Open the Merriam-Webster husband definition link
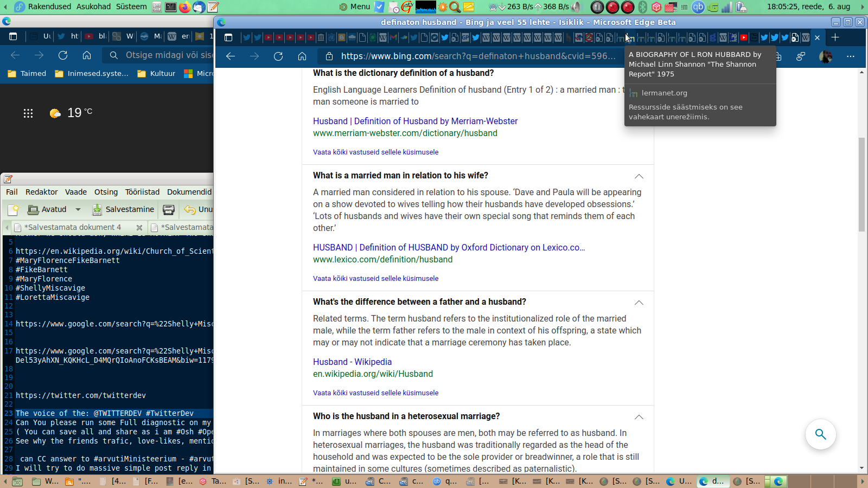 [415, 121]
